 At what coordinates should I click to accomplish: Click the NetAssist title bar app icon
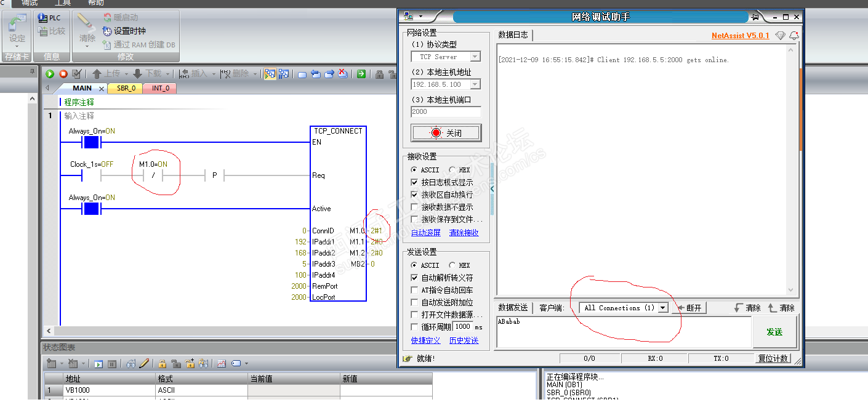coord(408,17)
